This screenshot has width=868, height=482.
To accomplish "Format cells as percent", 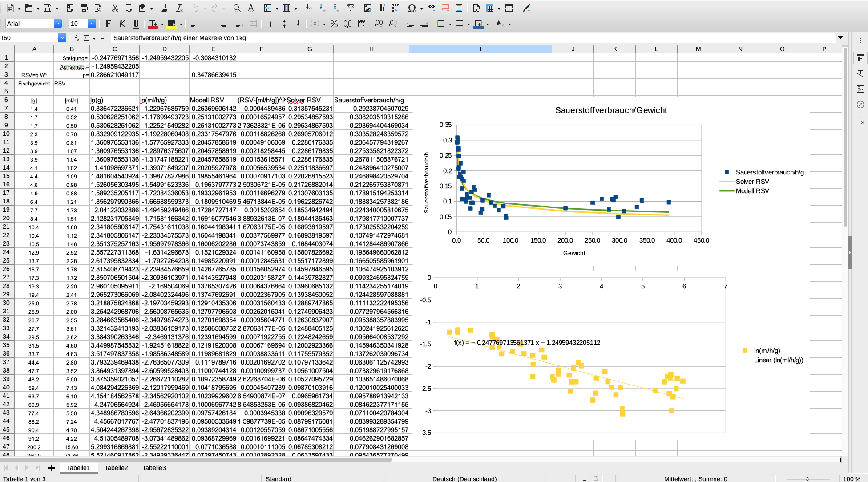I will pyautogui.click(x=334, y=24).
